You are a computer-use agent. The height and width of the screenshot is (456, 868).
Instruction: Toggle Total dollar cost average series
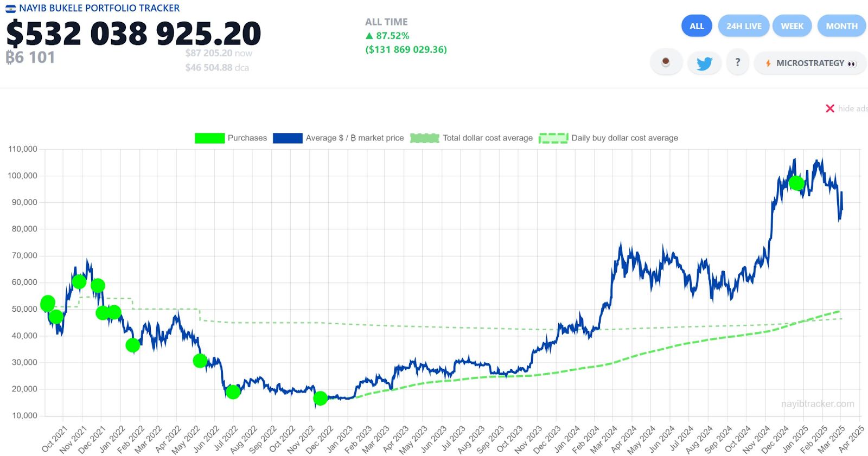pos(471,138)
